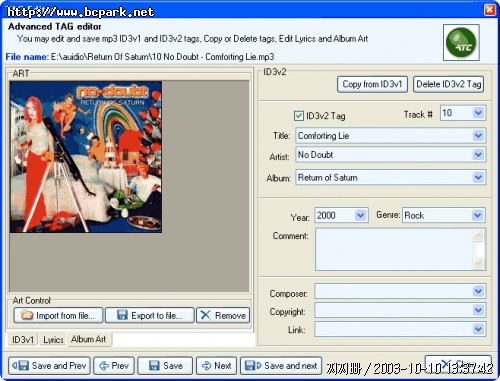Close the Advanced TAG editor window
Image resolution: width=500 pixels, height=381 pixels.
pos(490,9)
